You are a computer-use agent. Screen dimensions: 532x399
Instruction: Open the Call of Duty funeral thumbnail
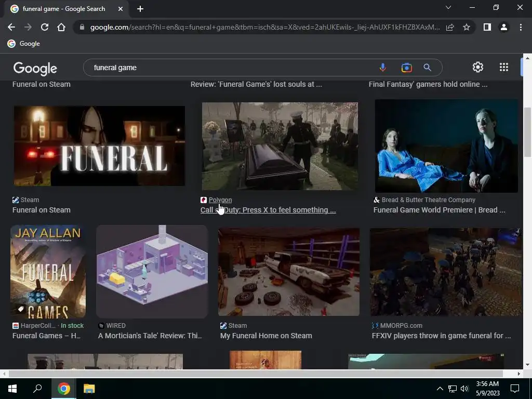pos(280,146)
